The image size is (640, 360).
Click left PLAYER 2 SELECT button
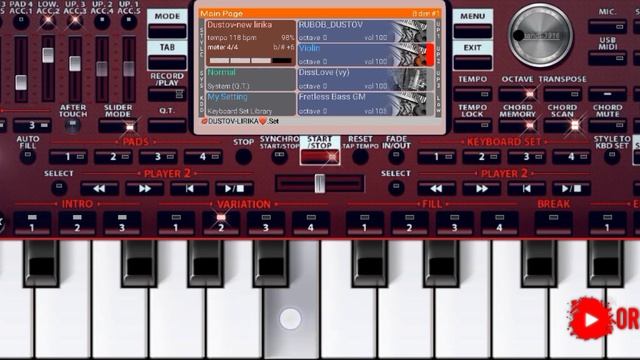(59, 188)
